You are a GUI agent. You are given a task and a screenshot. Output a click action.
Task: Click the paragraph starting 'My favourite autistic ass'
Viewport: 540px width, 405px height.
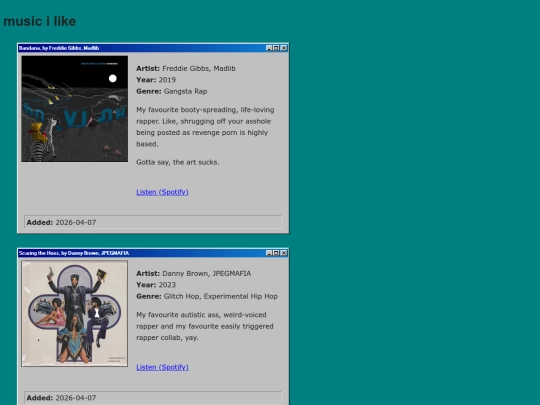[x=205, y=326]
